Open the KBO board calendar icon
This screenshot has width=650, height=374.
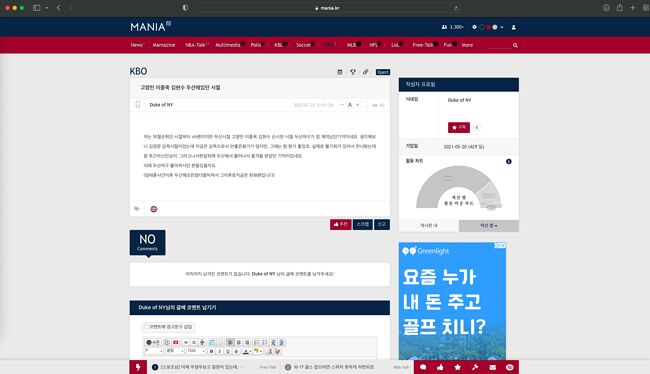click(340, 72)
